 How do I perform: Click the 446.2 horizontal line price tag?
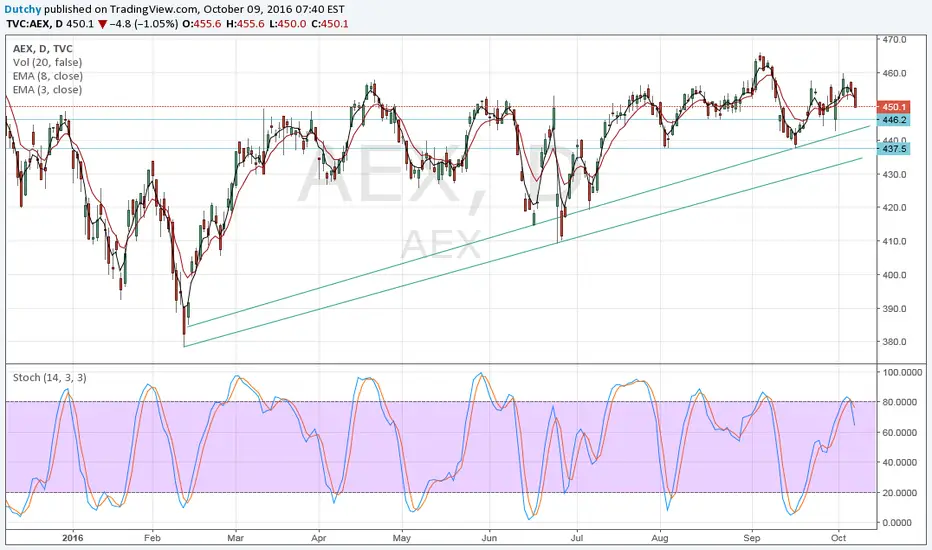click(893, 120)
